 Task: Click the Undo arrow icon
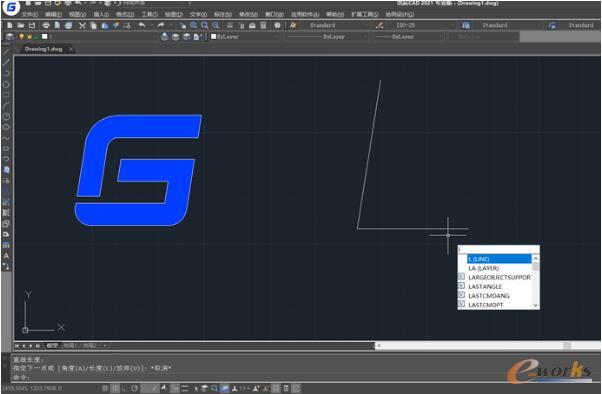(142, 25)
